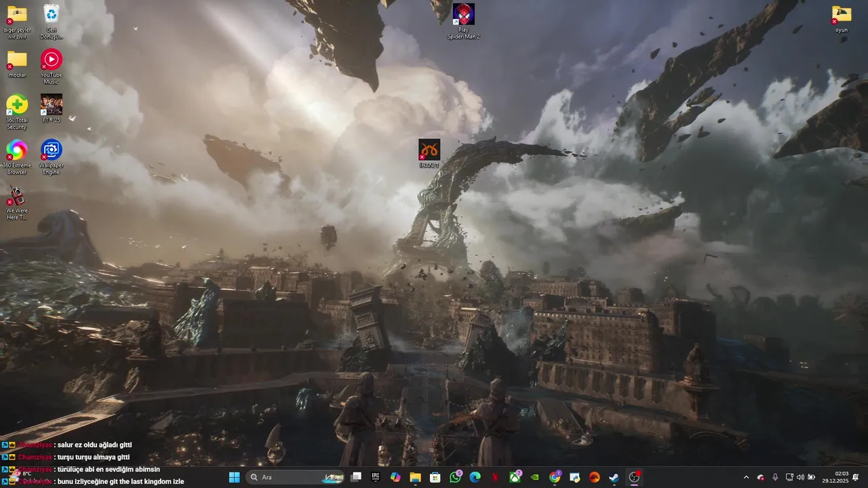This screenshot has width=868, height=488.
Task: Open Netflix from the taskbar
Action: (x=495, y=477)
